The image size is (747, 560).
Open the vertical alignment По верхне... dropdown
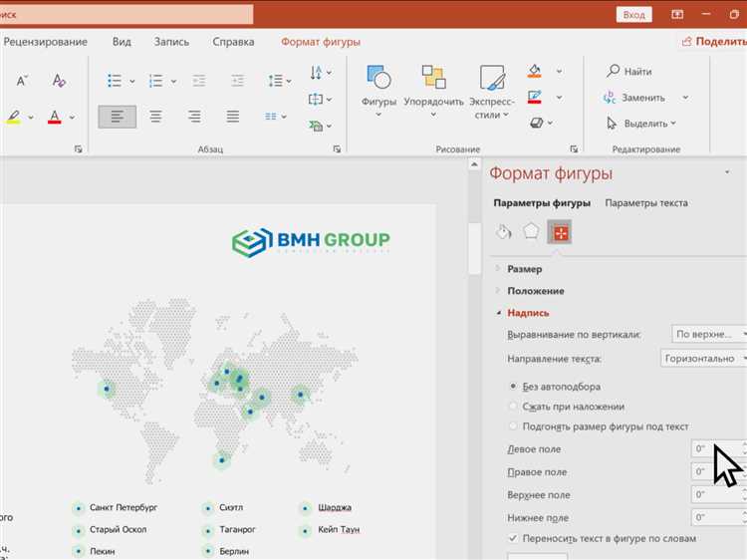pyautogui.click(x=708, y=335)
